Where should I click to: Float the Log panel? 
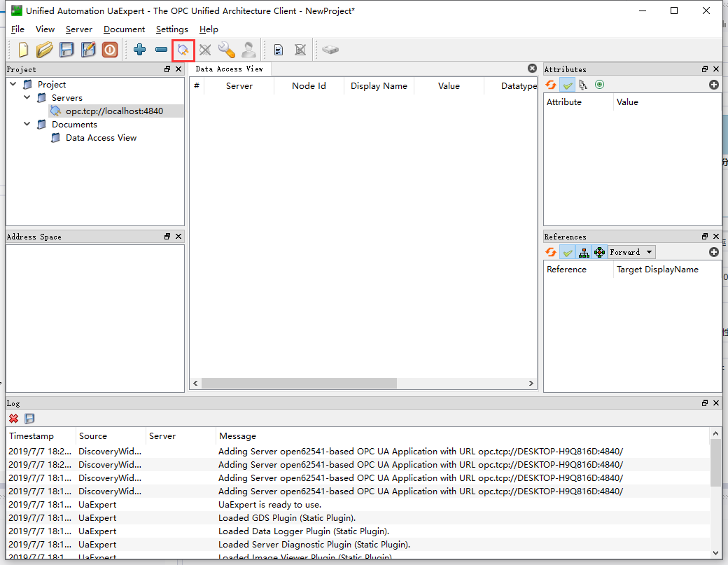705,403
